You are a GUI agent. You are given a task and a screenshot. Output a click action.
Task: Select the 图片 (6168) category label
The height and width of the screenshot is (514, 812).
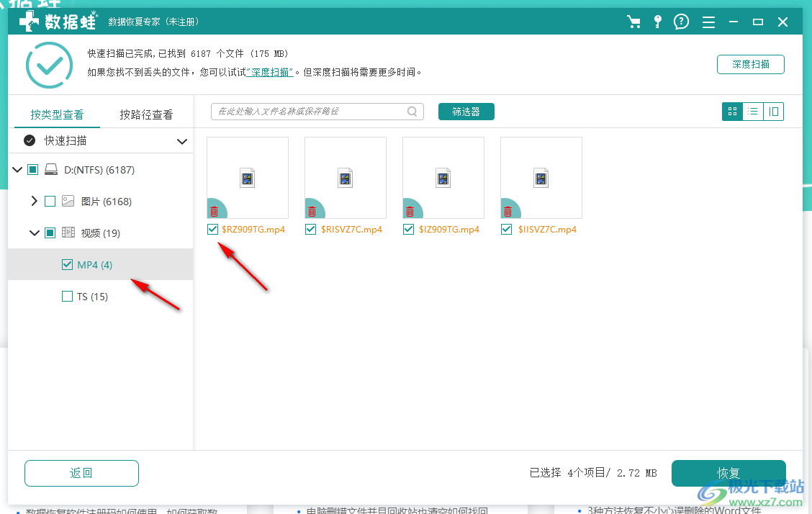pyautogui.click(x=106, y=202)
